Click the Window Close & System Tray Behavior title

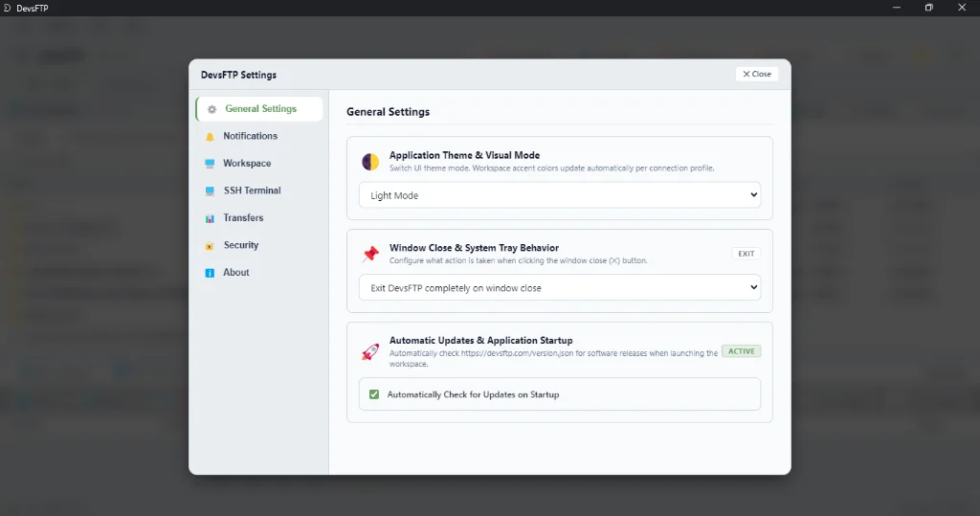pyautogui.click(x=474, y=248)
